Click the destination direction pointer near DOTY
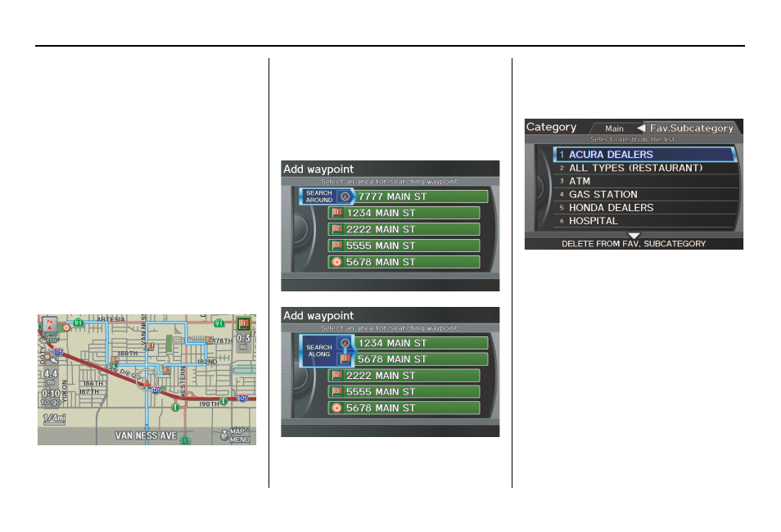 click(50, 358)
